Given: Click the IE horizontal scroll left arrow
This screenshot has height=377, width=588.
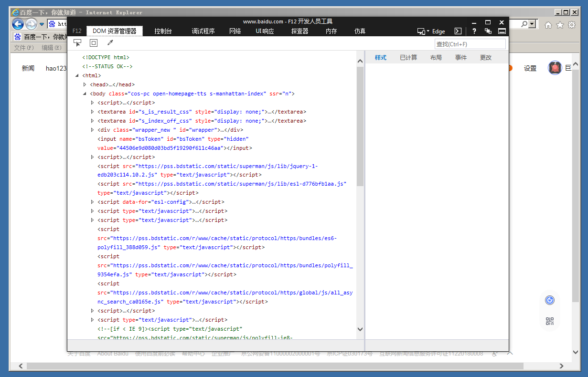Looking at the screenshot, I should point(21,366).
